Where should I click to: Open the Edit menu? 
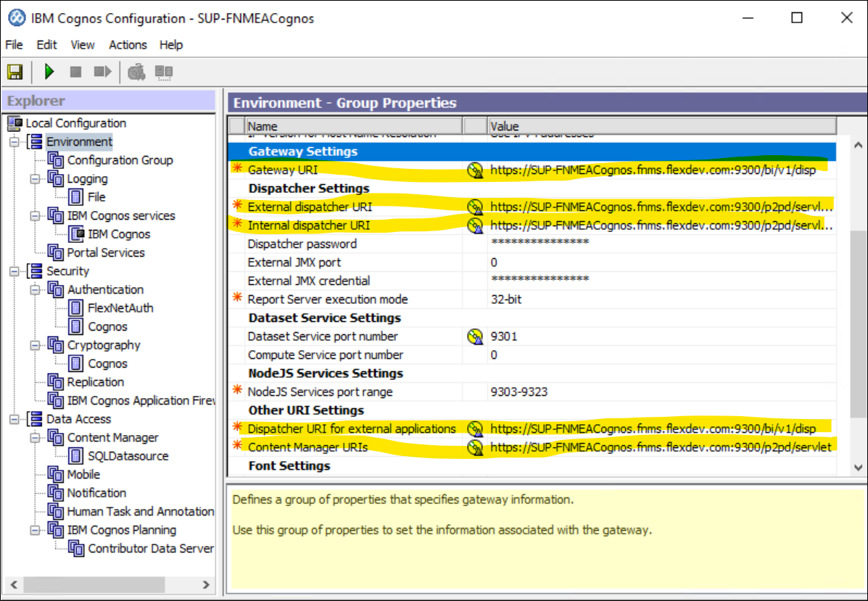(46, 45)
